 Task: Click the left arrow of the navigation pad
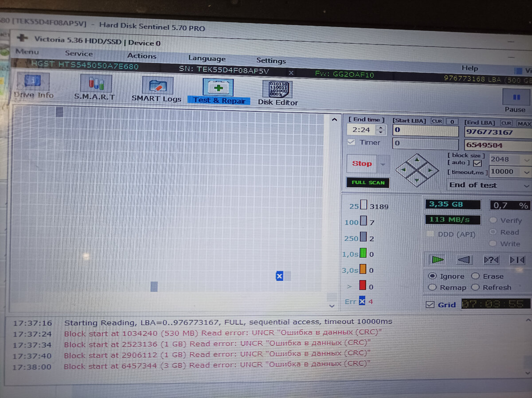pos(404,169)
